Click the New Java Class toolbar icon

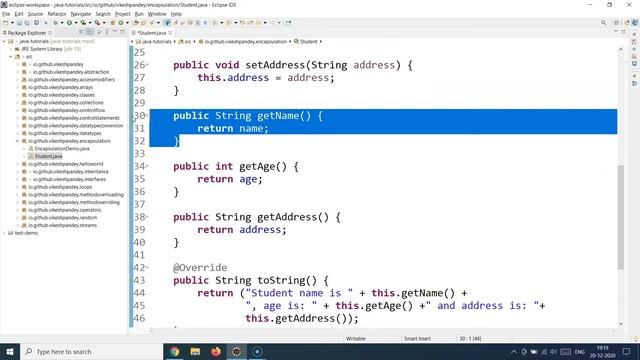pyautogui.click(x=121, y=23)
